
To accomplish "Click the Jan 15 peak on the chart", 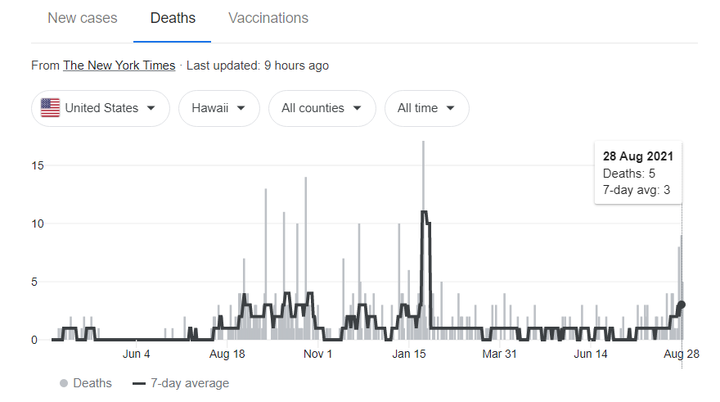I will coord(424,143).
